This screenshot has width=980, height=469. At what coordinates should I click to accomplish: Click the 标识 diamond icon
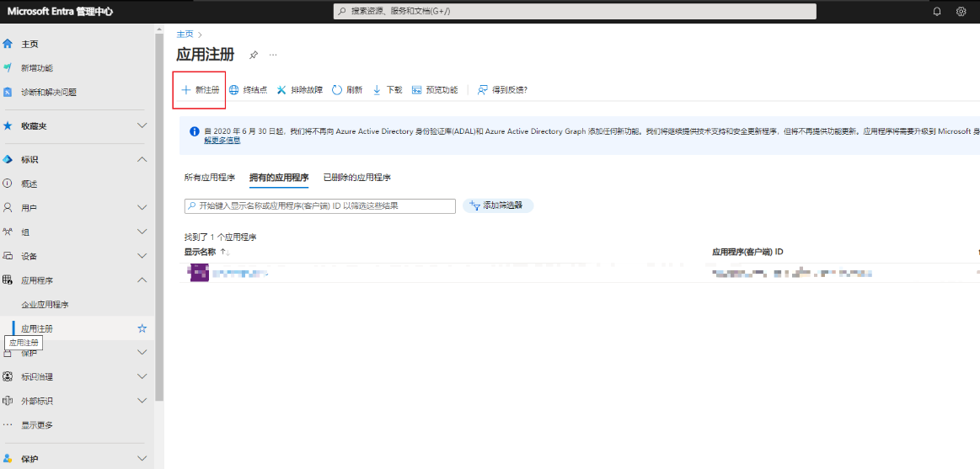pos(8,159)
